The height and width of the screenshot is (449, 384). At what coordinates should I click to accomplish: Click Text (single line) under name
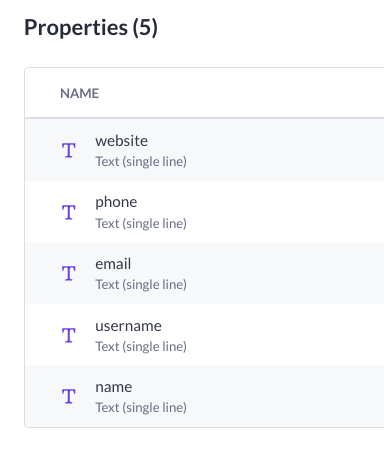[x=141, y=408]
